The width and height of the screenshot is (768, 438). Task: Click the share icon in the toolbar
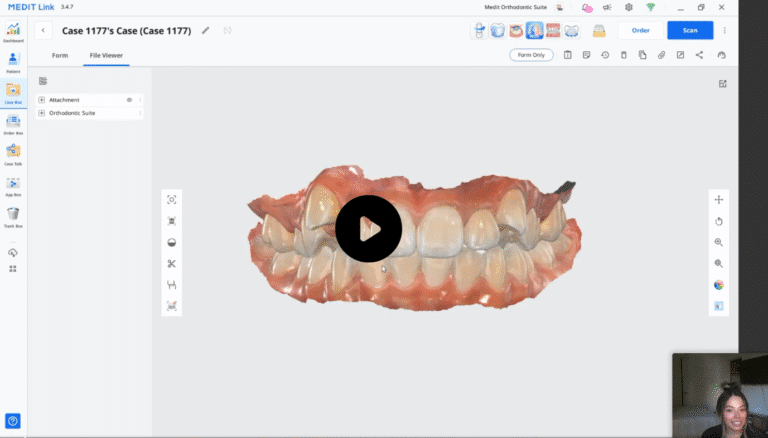699,55
